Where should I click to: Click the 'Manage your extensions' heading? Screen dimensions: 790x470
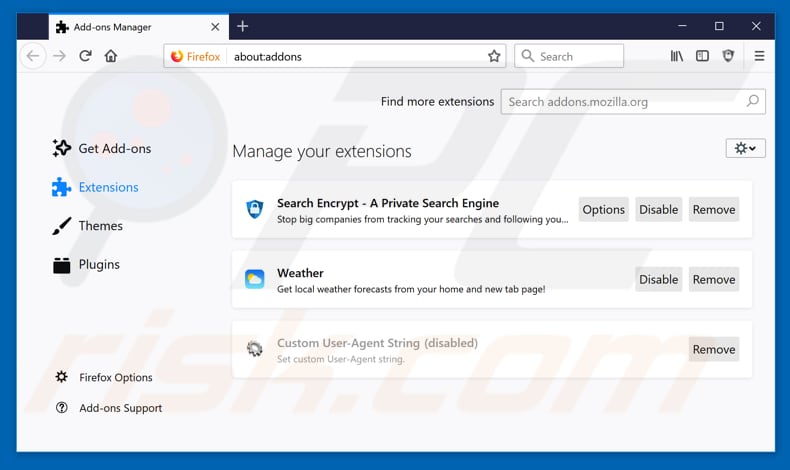322,151
